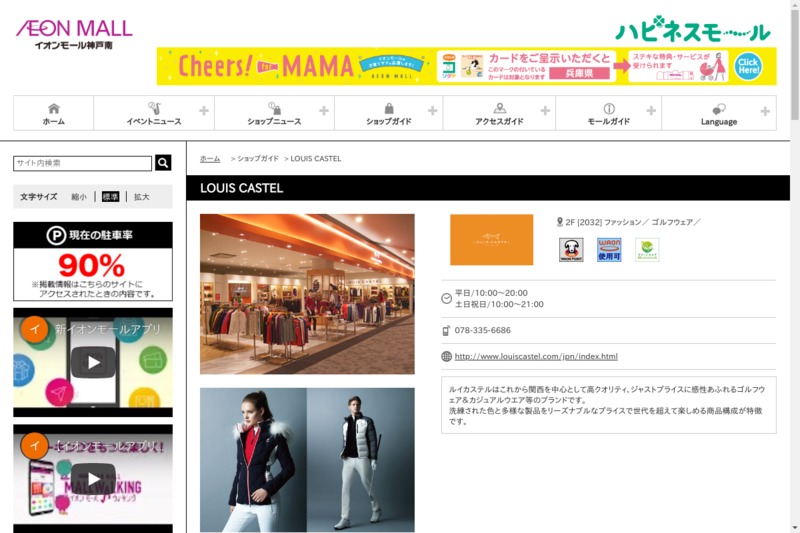Expand the plus beside アクセスガイド
Viewport: 800px width, 533px height.
click(x=545, y=111)
